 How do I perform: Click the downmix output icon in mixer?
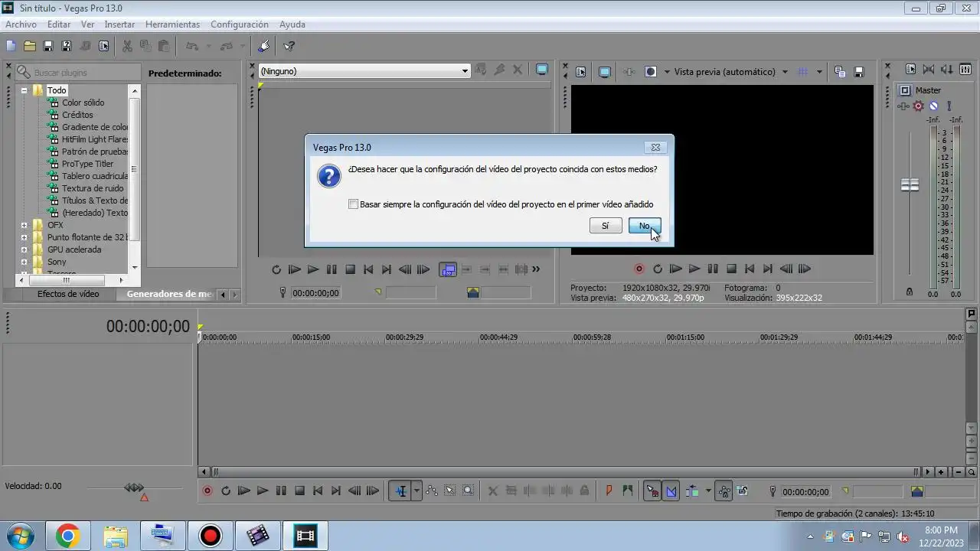(x=929, y=69)
